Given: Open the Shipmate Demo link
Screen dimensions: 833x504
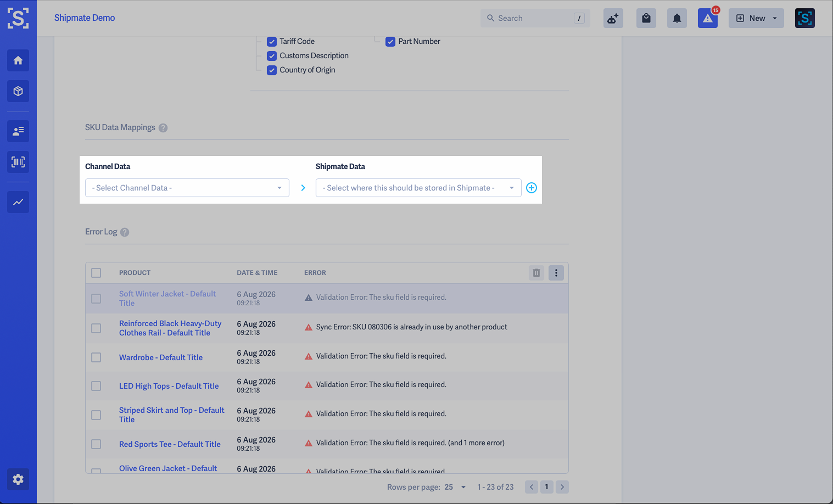Looking at the screenshot, I should coord(85,18).
